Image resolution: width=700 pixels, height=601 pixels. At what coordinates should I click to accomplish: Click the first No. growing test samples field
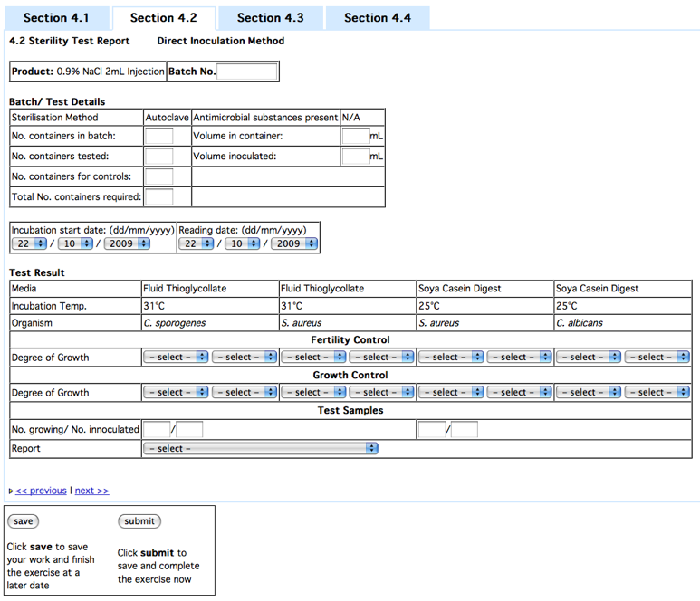156,429
